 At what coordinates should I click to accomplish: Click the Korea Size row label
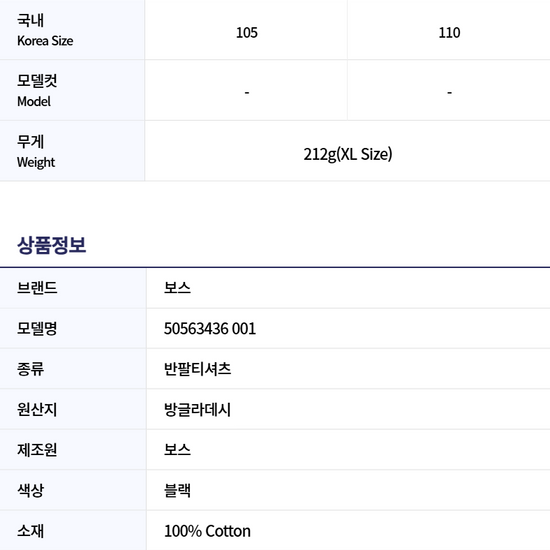tap(45, 31)
